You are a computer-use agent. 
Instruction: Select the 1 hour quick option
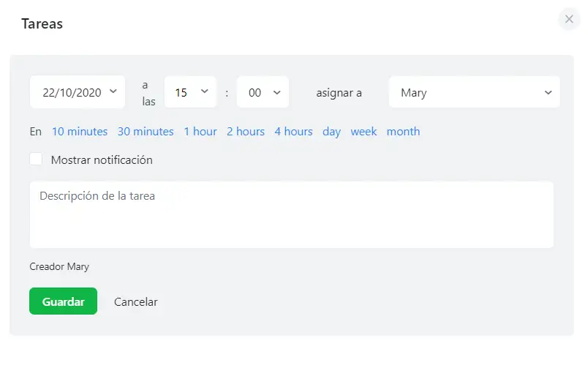tap(200, 132)
